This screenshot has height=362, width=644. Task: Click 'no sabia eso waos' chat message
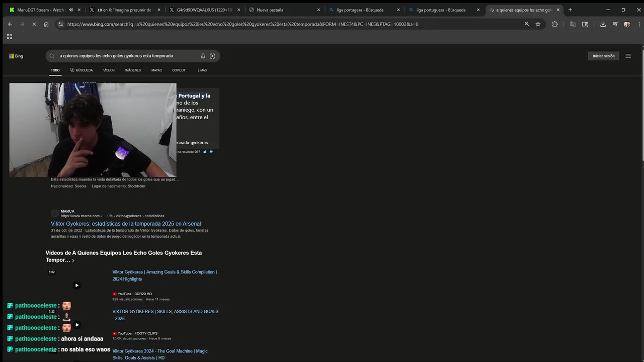[x=86, y=349]
